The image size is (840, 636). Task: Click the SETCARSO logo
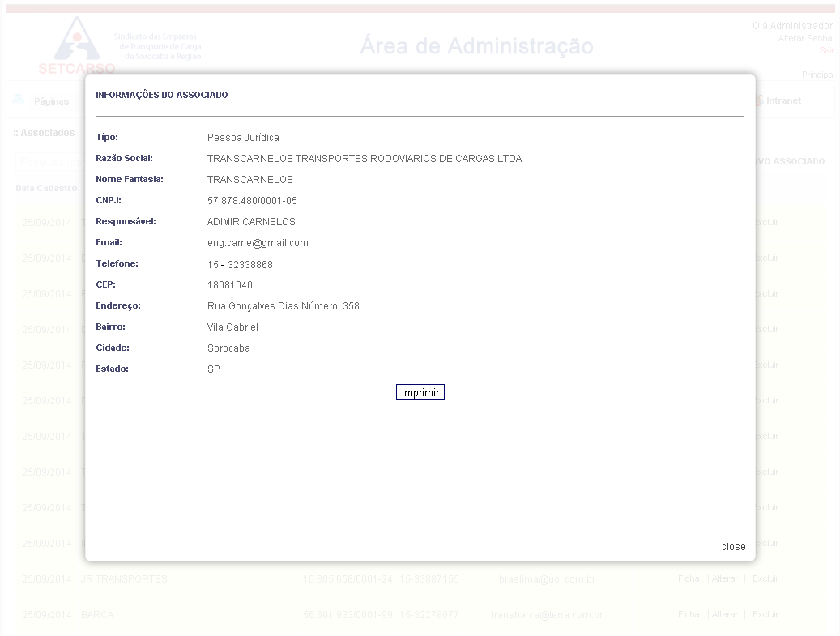(x=77, y=45)
